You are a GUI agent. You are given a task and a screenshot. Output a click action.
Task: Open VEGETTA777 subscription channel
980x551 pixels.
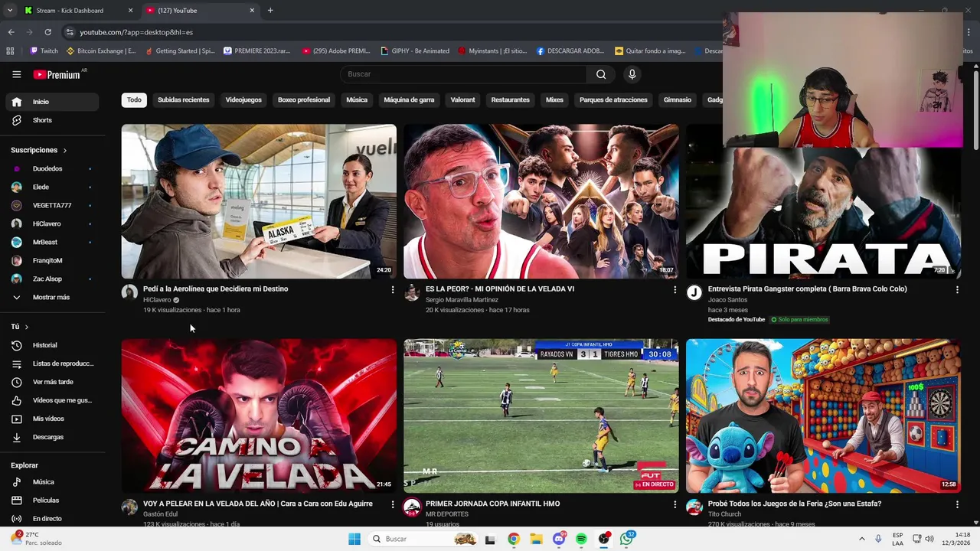[x=52, y=206]
